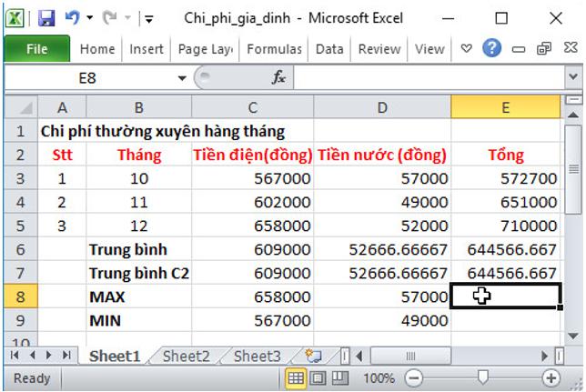
Task: Go to previous sheet tab arrow
Action: (x=32, y=355)
